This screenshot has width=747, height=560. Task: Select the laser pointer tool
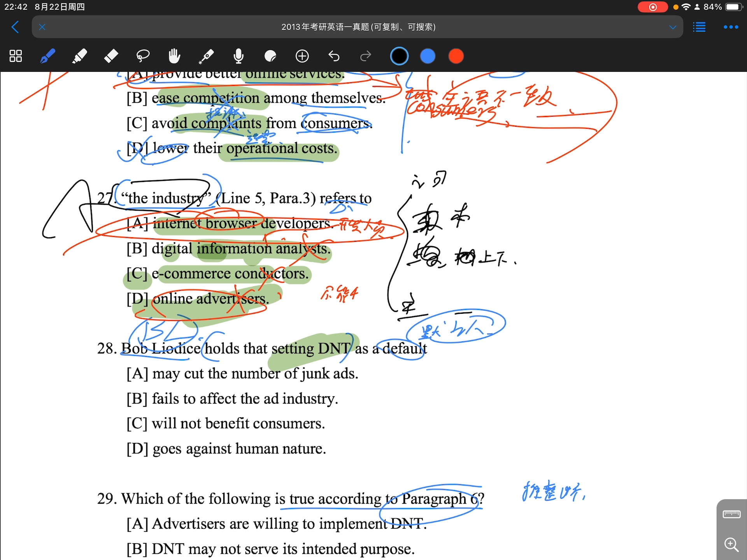(x=206, y=56)
